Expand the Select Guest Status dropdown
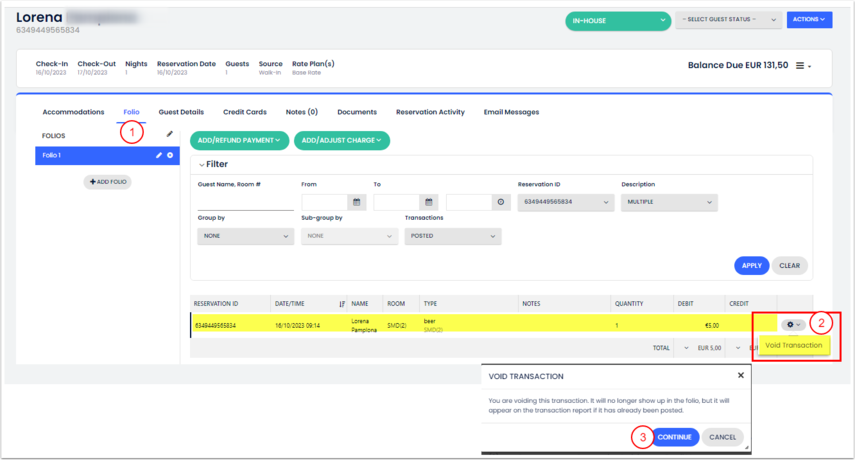The image size is (855, 460). click(729, 20)
